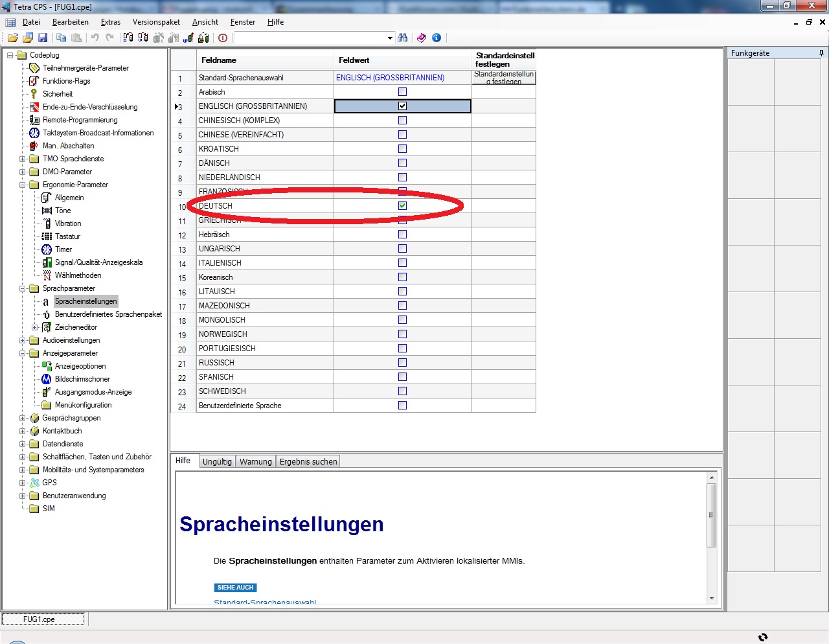Click the Wählmethoden icon
The width and height of the screenshot is (829, 644).
pyautogui.click(x=47, y=275)
